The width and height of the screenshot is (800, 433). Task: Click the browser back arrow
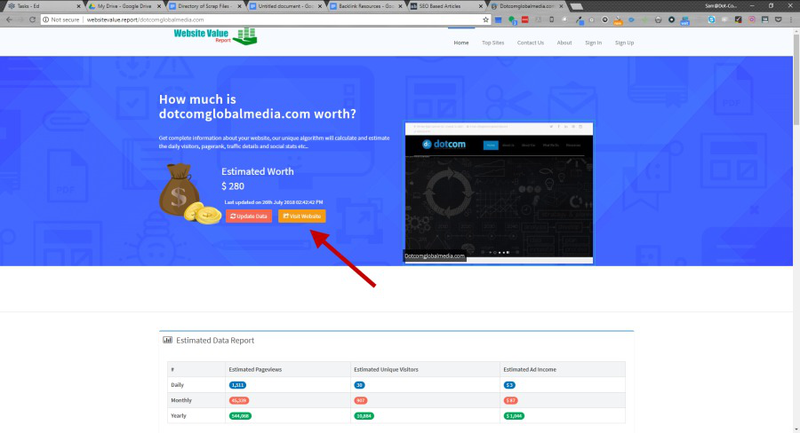(x=9, y=19)
